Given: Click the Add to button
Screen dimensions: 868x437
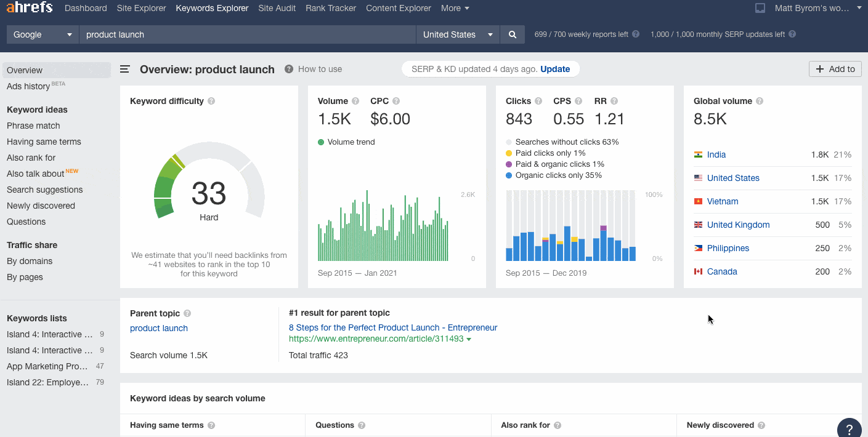Looking at the screenshot, I should (x=835, y=69).
